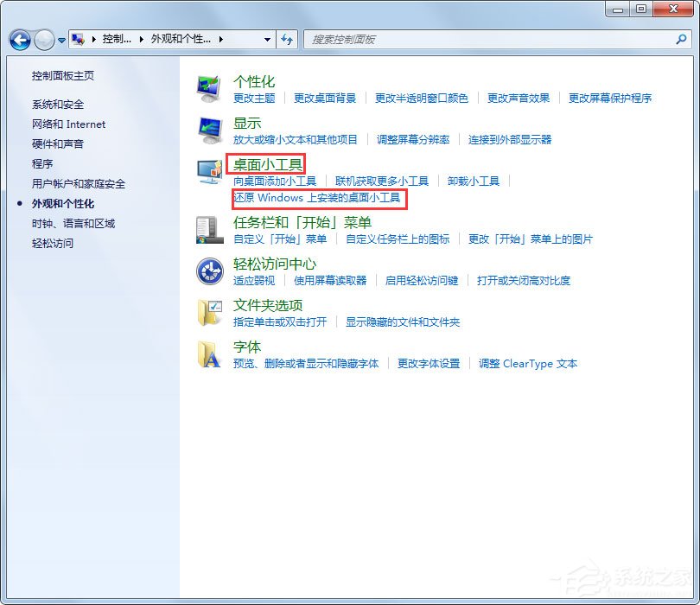Click the 桌面小工具 gadgets icon
The height and width of the screenshot is (605, 700).
click(x=207, y=171)
